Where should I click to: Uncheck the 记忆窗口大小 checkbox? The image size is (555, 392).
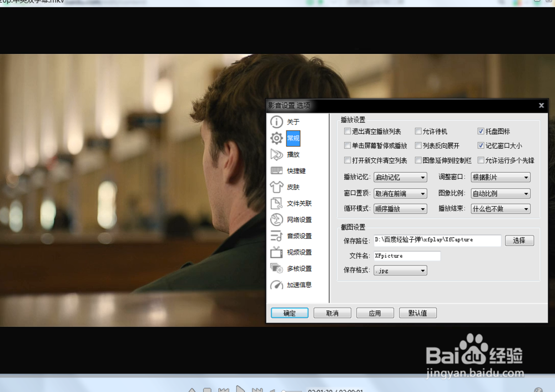481,145
